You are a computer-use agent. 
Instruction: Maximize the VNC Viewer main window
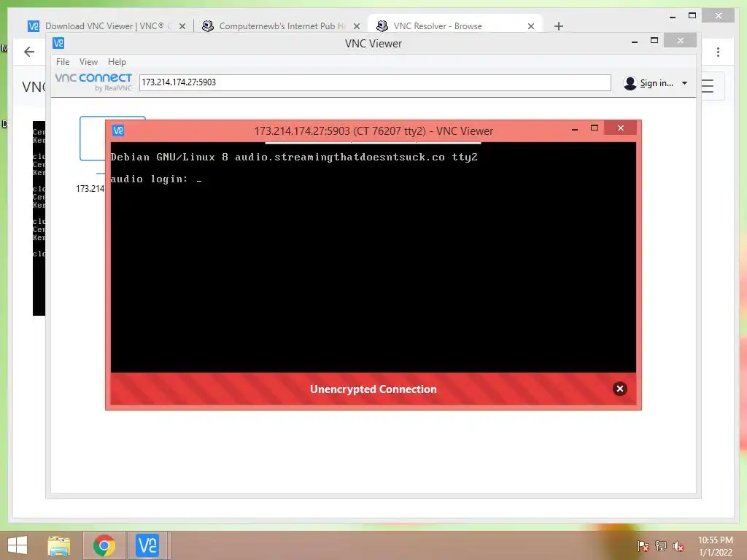[x=654, y=41]
